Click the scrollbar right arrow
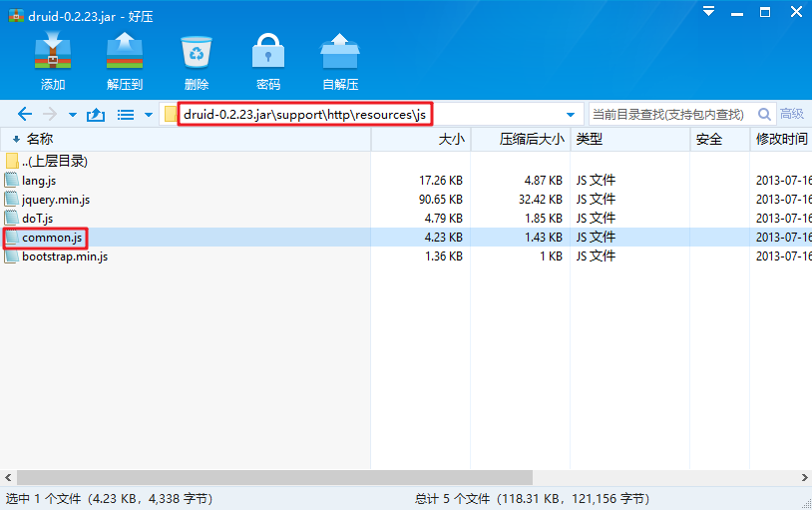 [804, 477]
